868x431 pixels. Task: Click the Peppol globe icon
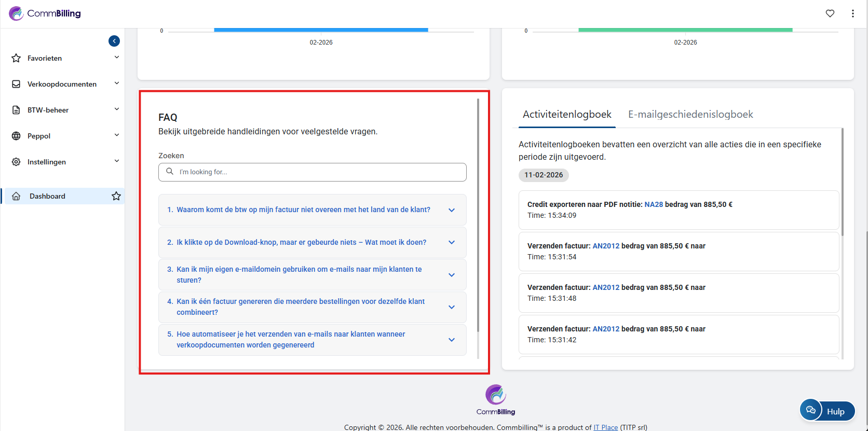tap(16, 136)
